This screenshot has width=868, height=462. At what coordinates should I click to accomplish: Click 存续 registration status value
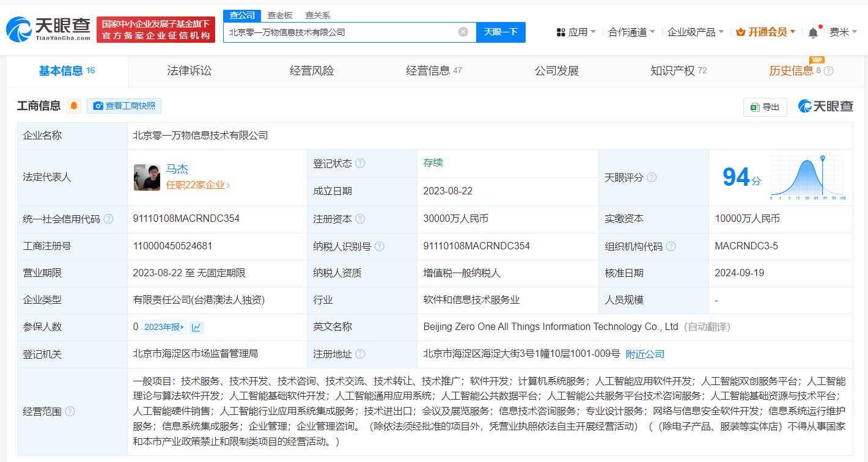(x=433, y=163)
